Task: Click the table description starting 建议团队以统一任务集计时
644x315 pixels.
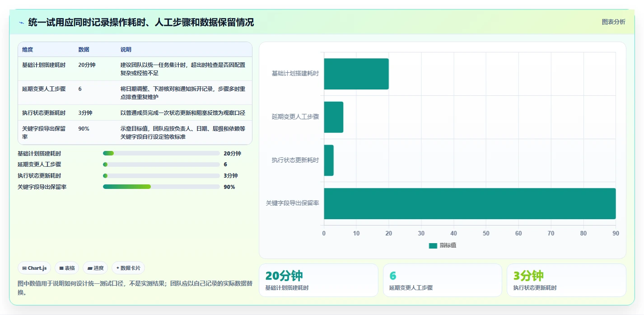Action: (x=183, y=69)
